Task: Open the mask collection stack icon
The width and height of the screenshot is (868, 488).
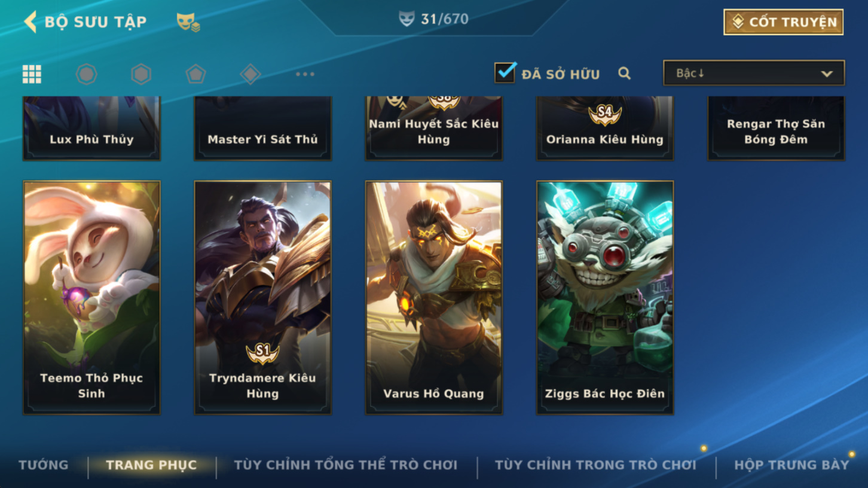Action: [x=188, y=22]
